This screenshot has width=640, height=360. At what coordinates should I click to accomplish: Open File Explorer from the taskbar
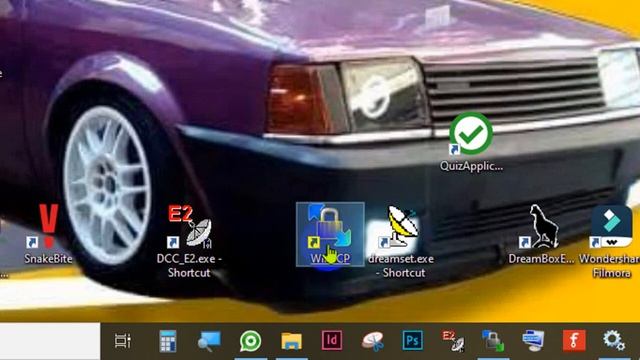(x=291, y=341)
